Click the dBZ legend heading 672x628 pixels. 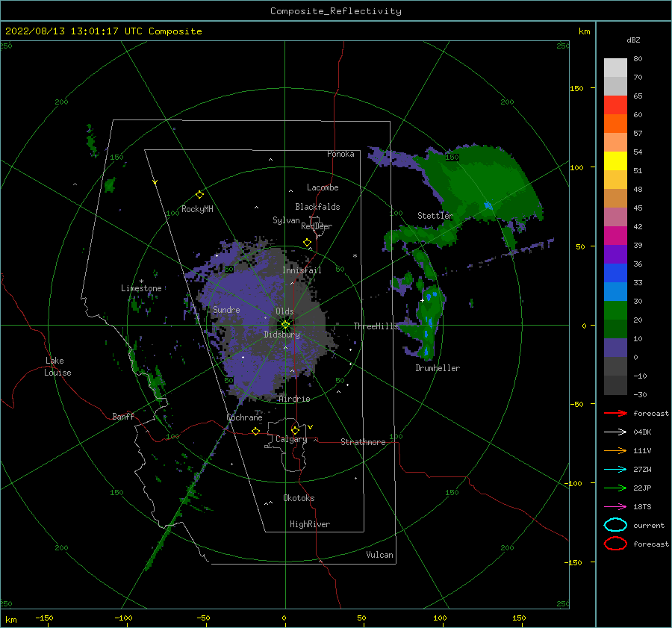pos(633,40)
